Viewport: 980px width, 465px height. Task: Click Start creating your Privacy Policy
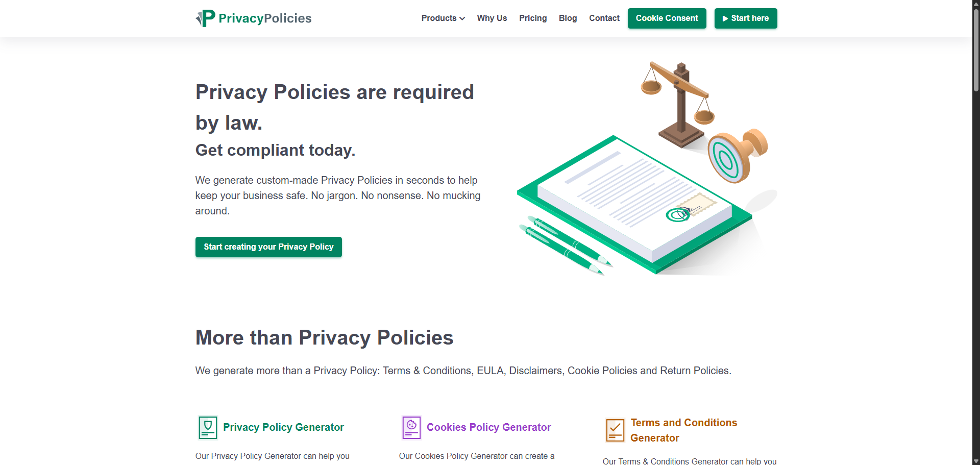[x=268, y=247]
